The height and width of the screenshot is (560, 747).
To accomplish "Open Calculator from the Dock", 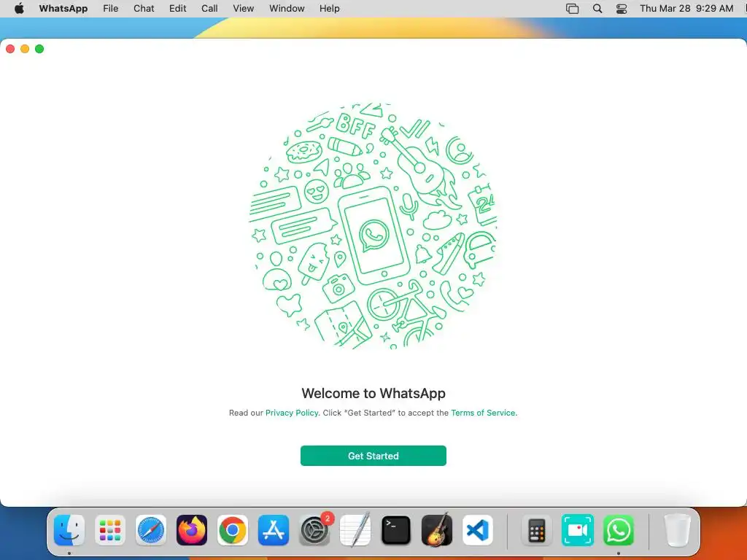I will coord(537,530).
